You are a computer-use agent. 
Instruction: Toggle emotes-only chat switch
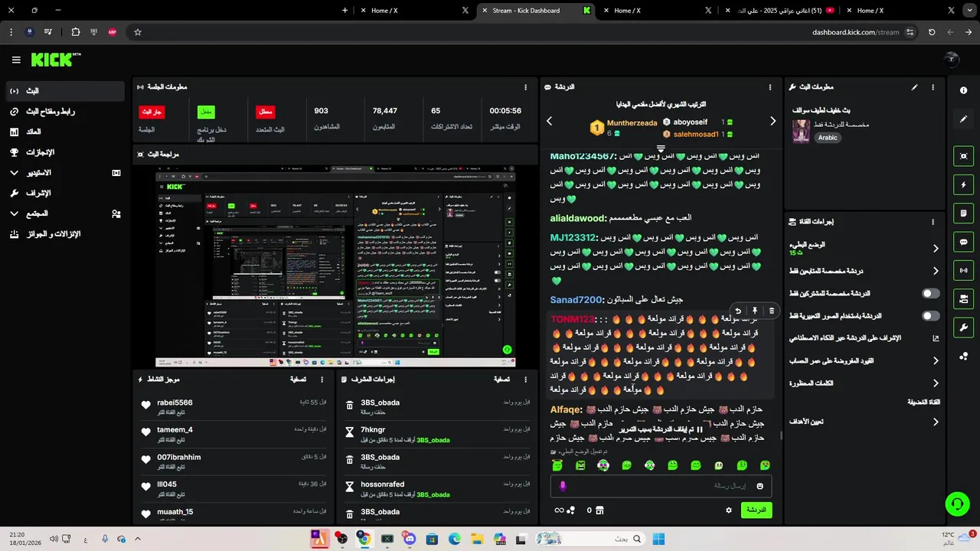pos(931,315)
